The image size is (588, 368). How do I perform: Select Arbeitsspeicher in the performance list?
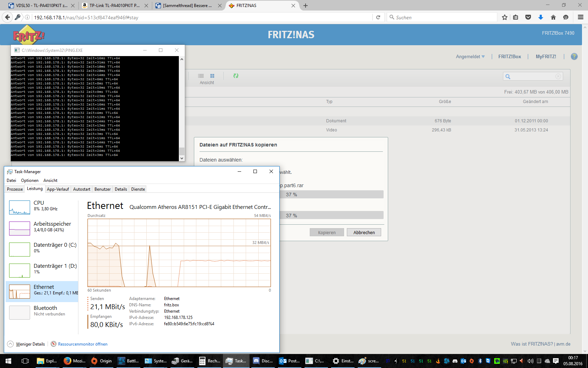pos(42,228)
